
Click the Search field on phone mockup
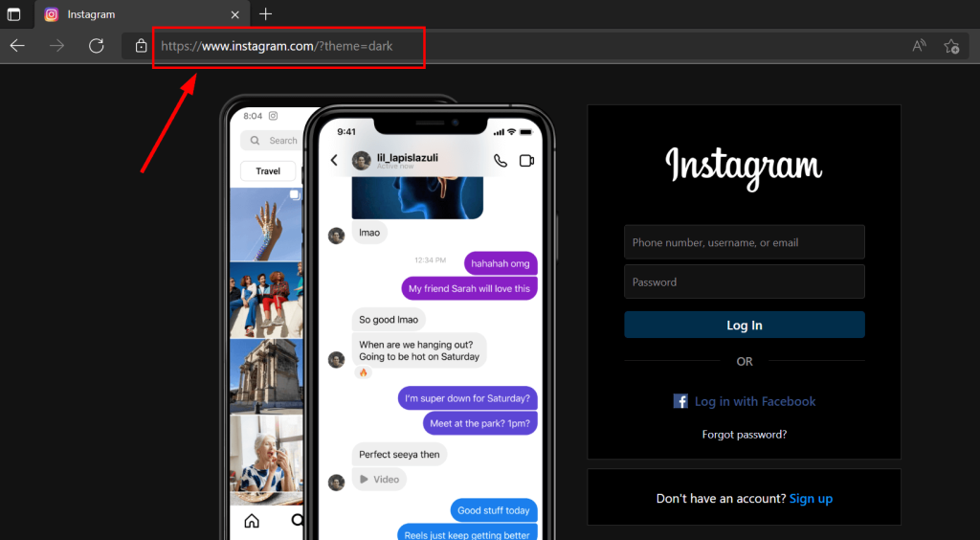272,141
